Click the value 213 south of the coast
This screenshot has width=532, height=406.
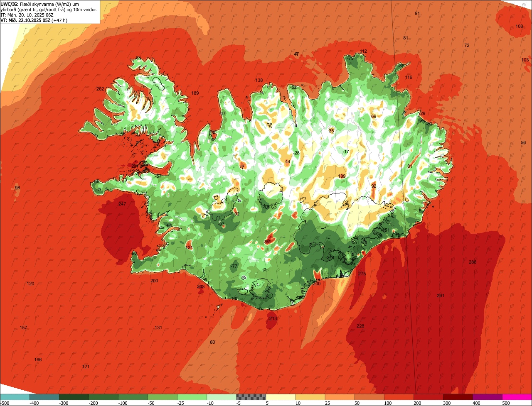273,318
